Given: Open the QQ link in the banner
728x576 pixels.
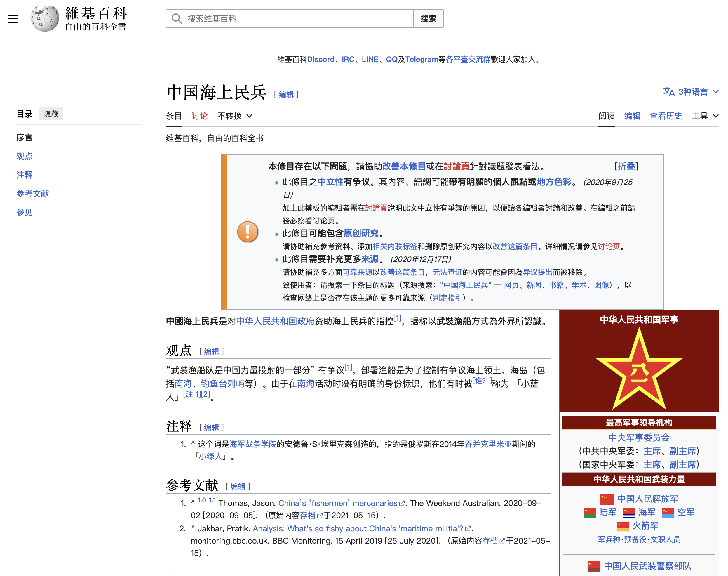Looking at the screenshot, I should 392,59.
